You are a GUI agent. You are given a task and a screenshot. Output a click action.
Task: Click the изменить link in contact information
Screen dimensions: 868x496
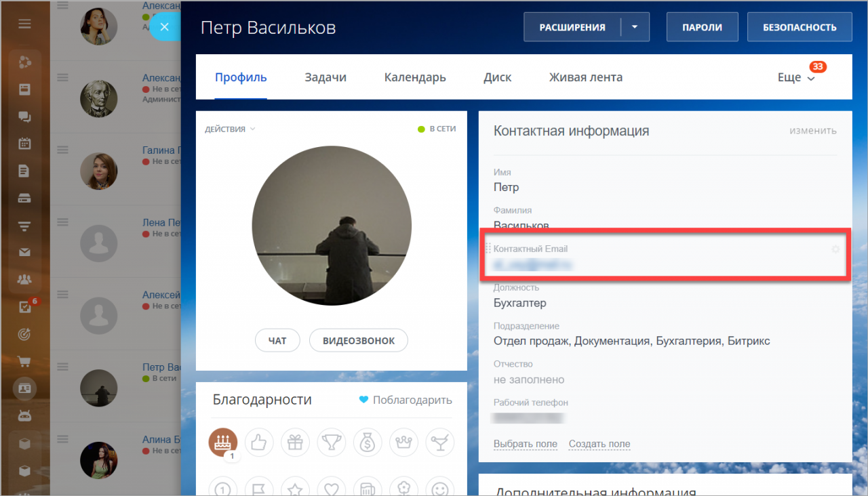(813, 130)
